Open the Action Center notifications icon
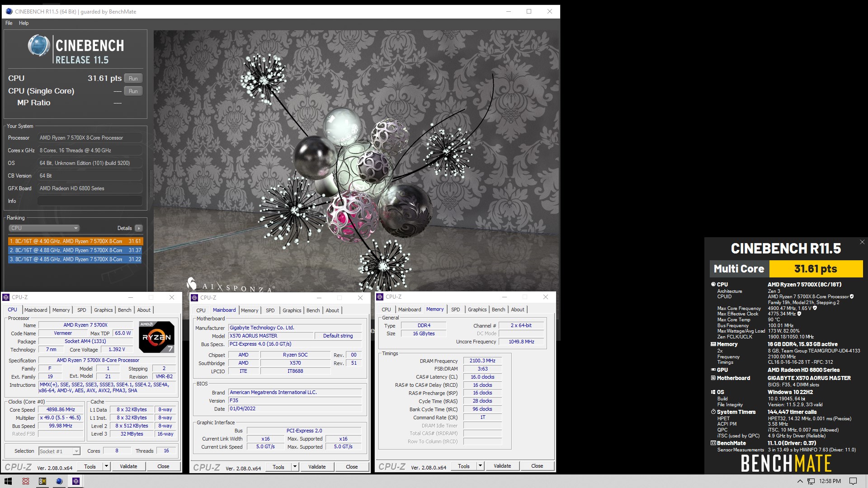 (x=853, y=481)
